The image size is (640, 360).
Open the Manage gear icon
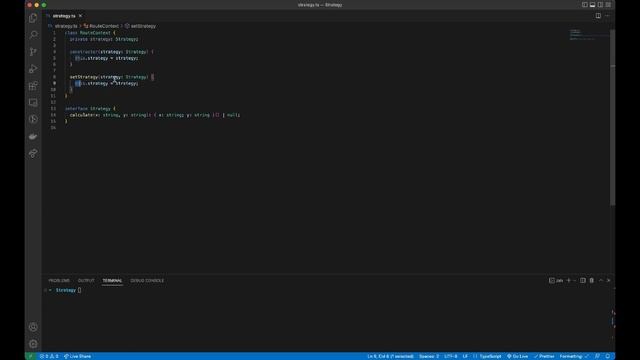[x=33, y=344]
